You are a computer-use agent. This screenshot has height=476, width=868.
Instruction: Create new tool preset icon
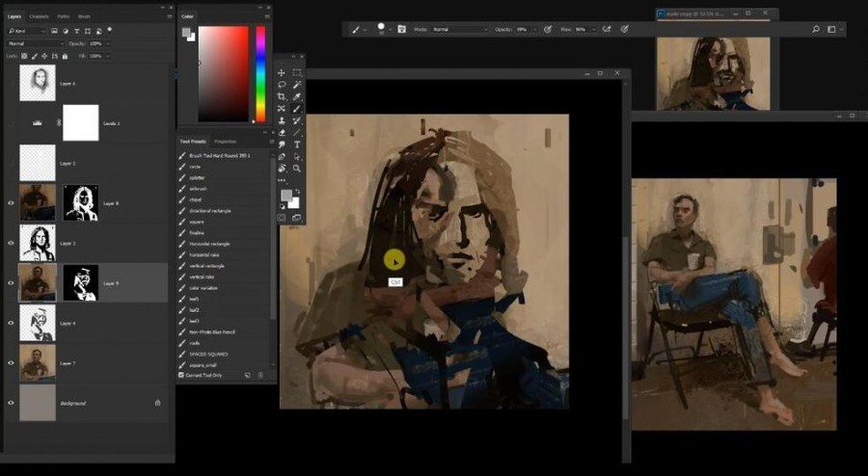pyautogui.click(x=248, y=375)
